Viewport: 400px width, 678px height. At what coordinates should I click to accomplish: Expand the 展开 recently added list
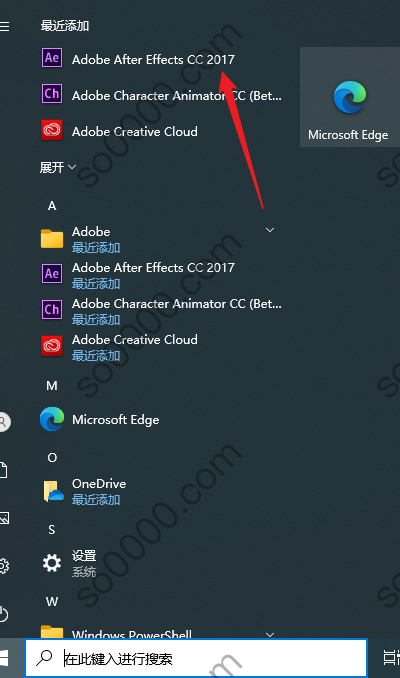58,167
